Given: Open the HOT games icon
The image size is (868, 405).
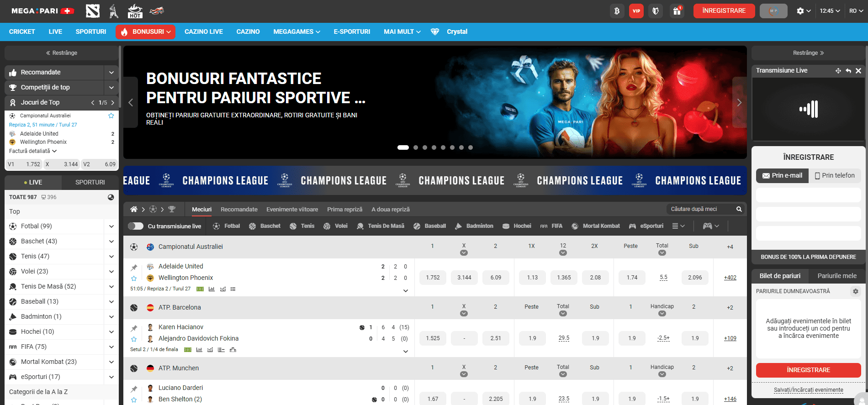Looking at the screenshot, I should pyautogui.click(x=135, y=11).
